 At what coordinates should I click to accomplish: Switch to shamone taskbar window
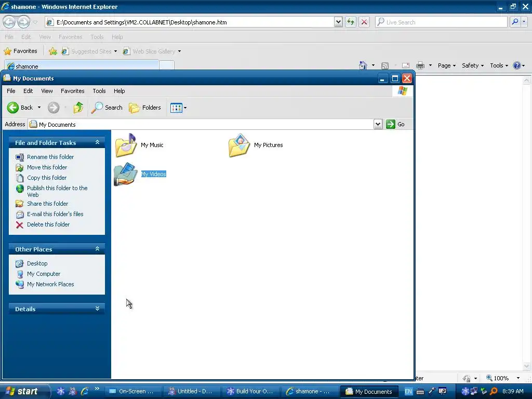pos(309,391)
